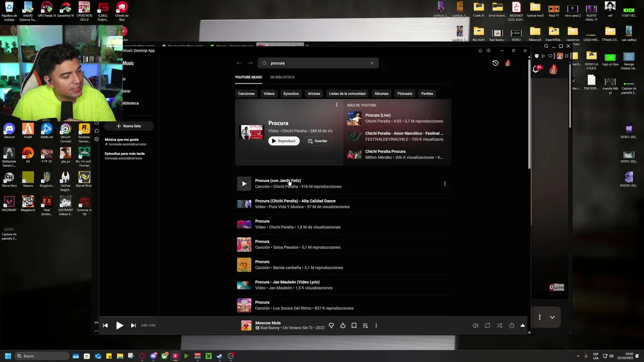Mute playback using the speaker icon
The height and width of the screenshot is (362, 644).
pos(475,326)
